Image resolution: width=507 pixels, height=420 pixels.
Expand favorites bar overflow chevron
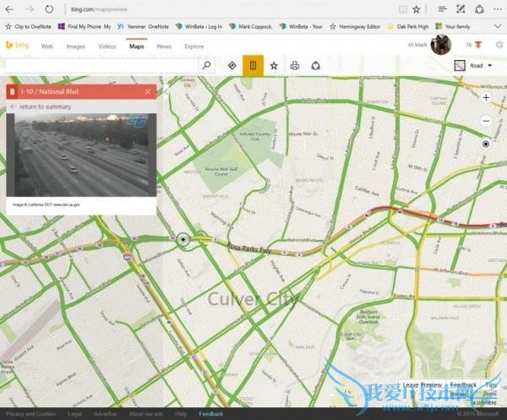point(498,26)
